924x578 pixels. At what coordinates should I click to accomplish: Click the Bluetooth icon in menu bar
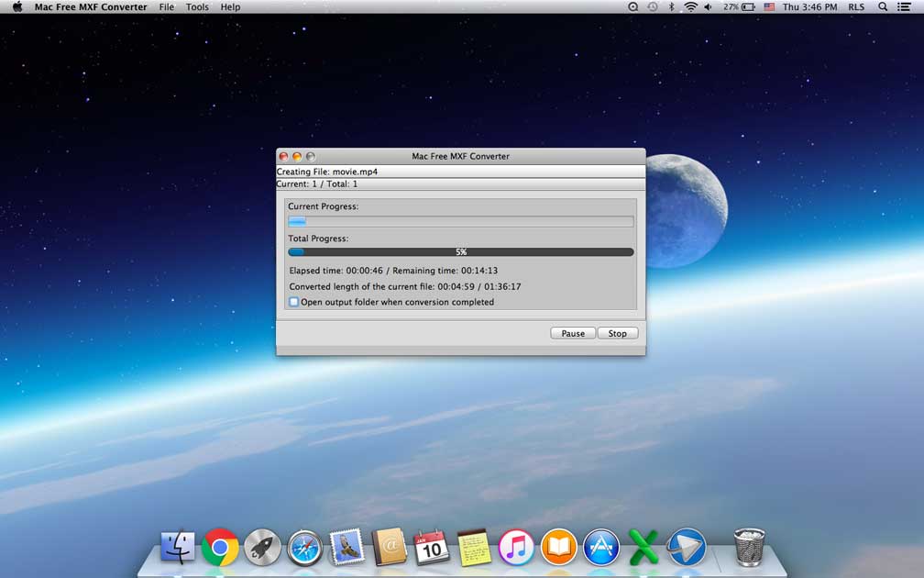pyautogui.click(x=671, y=7)
